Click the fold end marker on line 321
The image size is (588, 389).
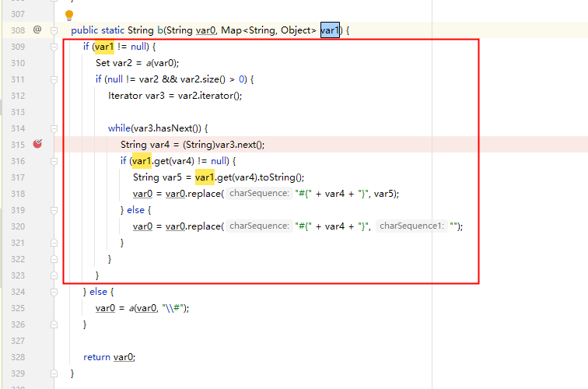click(x=54, y=243)
